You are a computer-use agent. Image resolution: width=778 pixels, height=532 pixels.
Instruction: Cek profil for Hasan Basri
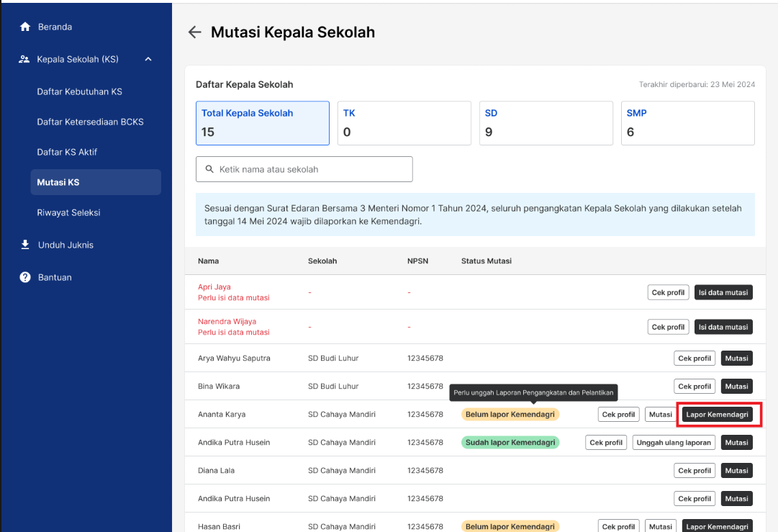(x=619, y=526)
